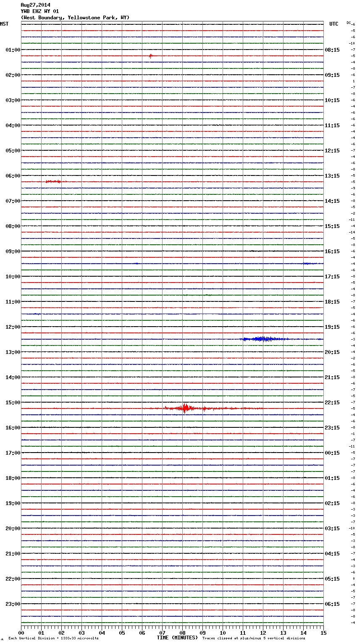Image resolution: width=357 pixels, height=644 pixels.
Task: Click the 16:15 UTC time label
Action: pos(332,251)
